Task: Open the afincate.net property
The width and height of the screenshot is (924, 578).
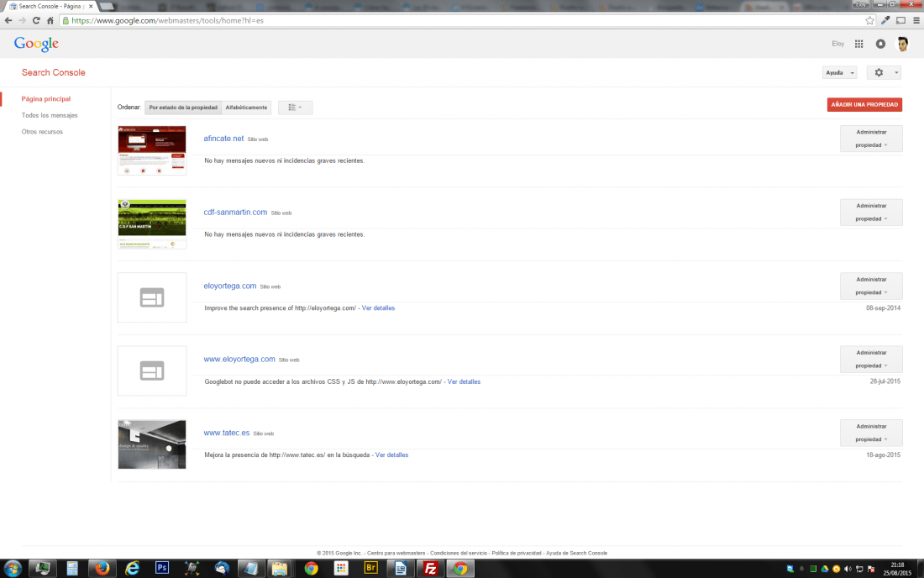Action: pos(223,139)
